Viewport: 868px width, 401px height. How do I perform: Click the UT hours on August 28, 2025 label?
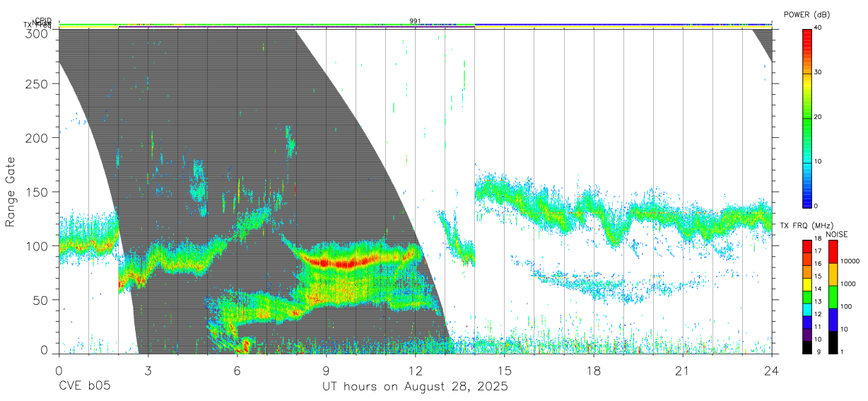[x=415, y=387]
